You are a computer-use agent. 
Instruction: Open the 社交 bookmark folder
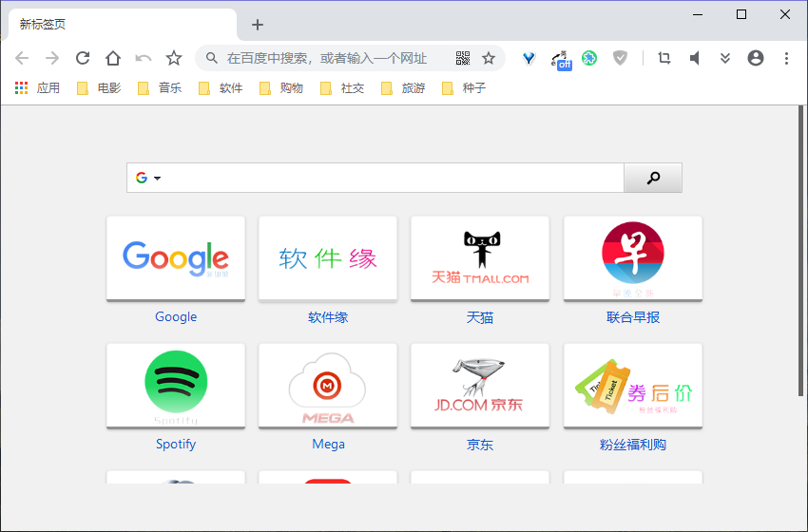point(341,88)
